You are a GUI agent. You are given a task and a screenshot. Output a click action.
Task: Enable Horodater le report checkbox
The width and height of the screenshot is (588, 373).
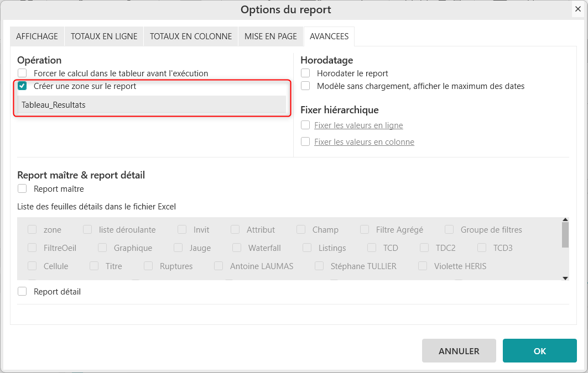305,73
